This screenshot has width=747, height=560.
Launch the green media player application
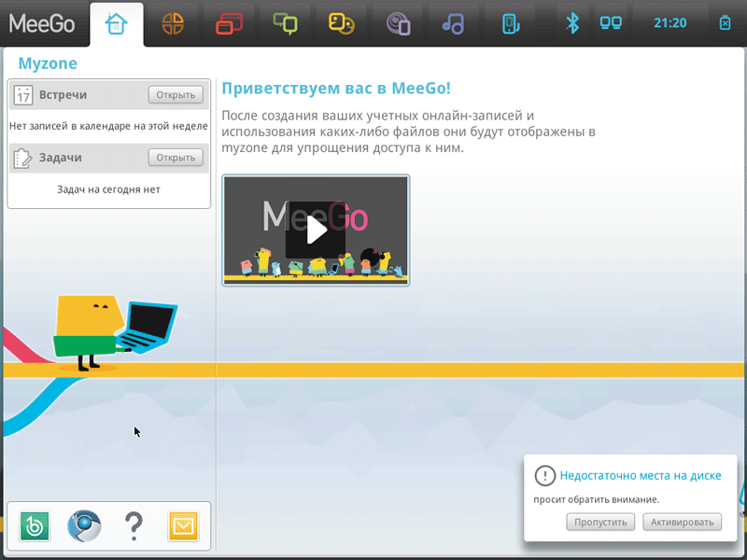36,525
